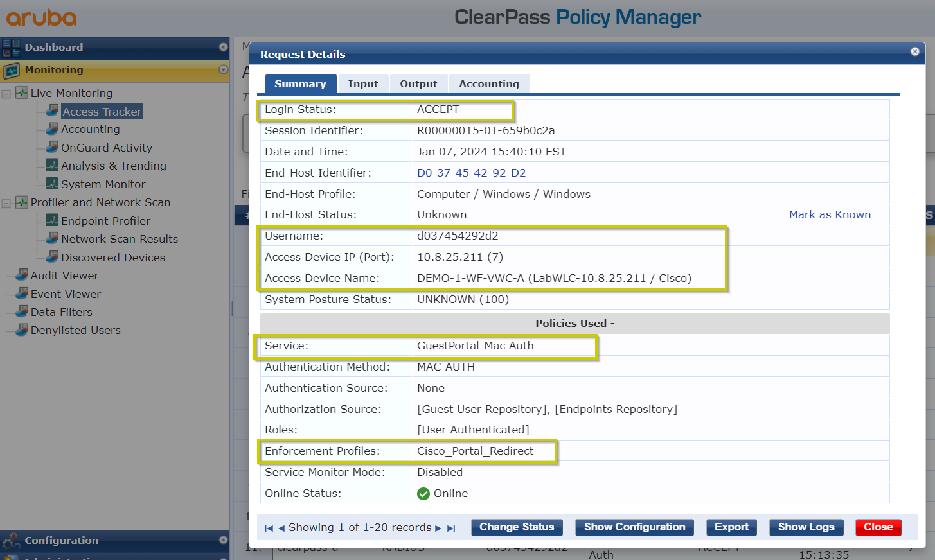Click the Discovered Devices icon

pos(53,257)
